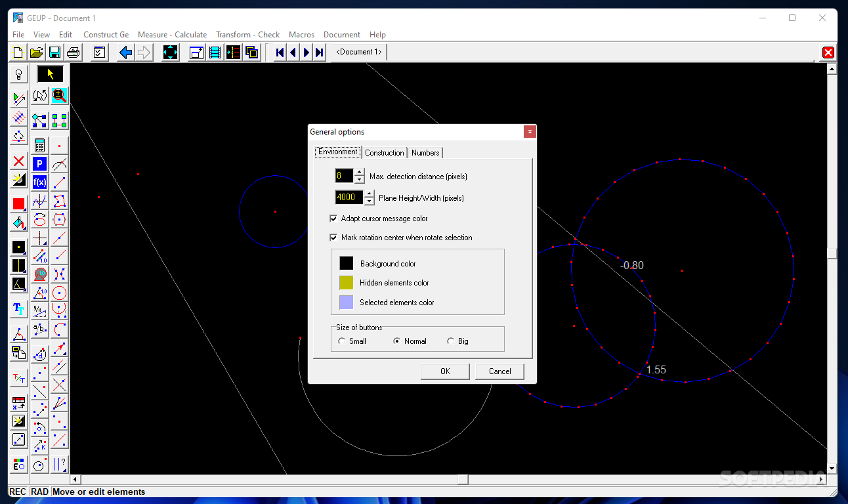Click the parallel lines question tool
The image size is (848, 504).
60,465
